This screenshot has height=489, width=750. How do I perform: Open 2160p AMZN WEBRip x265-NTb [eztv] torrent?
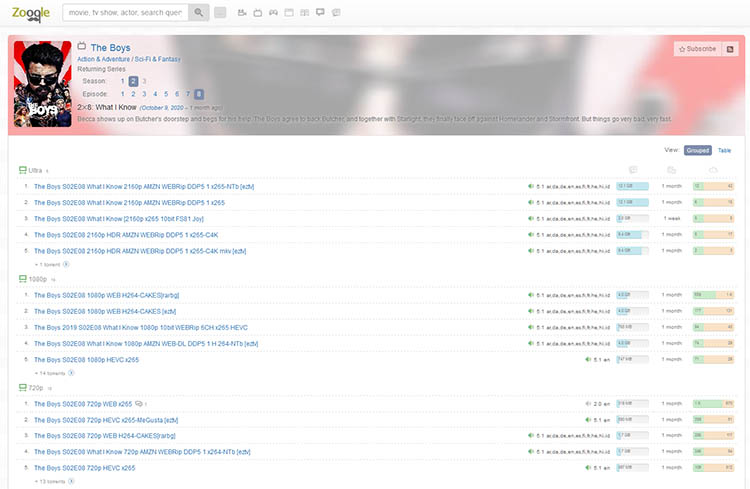pos(144,187)
